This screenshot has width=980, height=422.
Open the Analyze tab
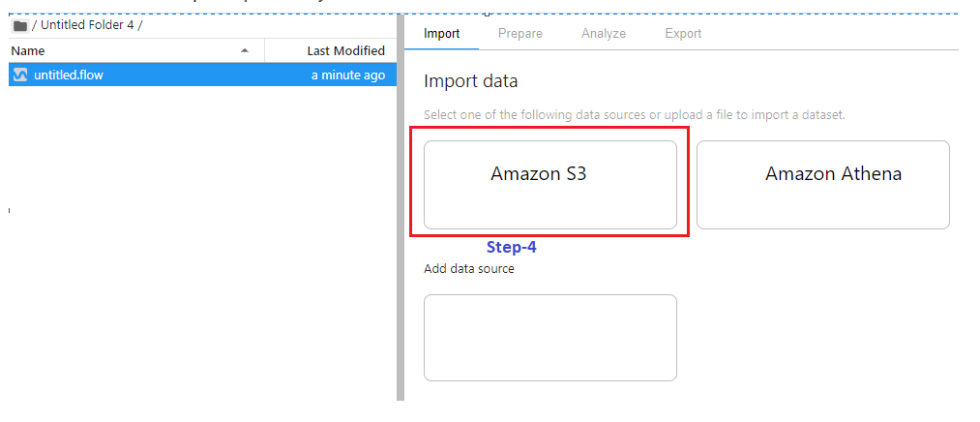click(x=603, y=34)
